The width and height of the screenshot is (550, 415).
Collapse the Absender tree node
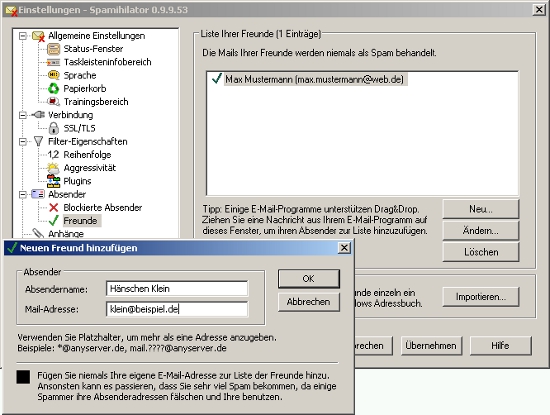(x=23, y=194)
